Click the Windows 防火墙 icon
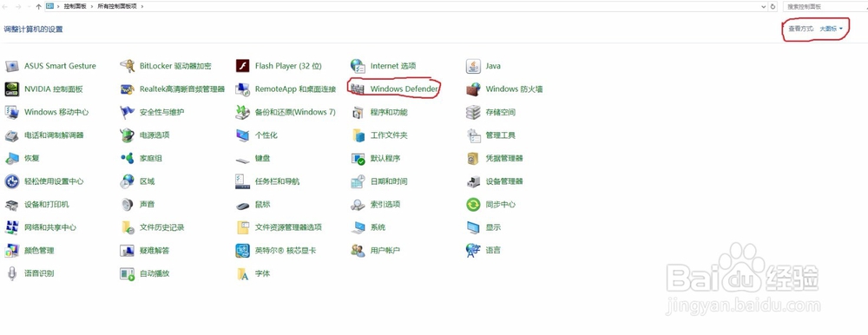The image size is (868, 335). click(473, 89)
